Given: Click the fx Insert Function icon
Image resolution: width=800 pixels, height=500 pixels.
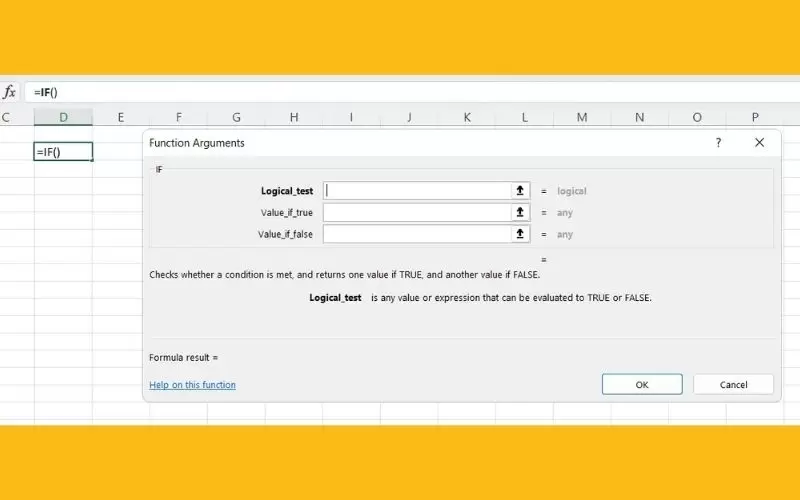Looking at the screenshot, I should pyautogui.click(x=9, y=92).
